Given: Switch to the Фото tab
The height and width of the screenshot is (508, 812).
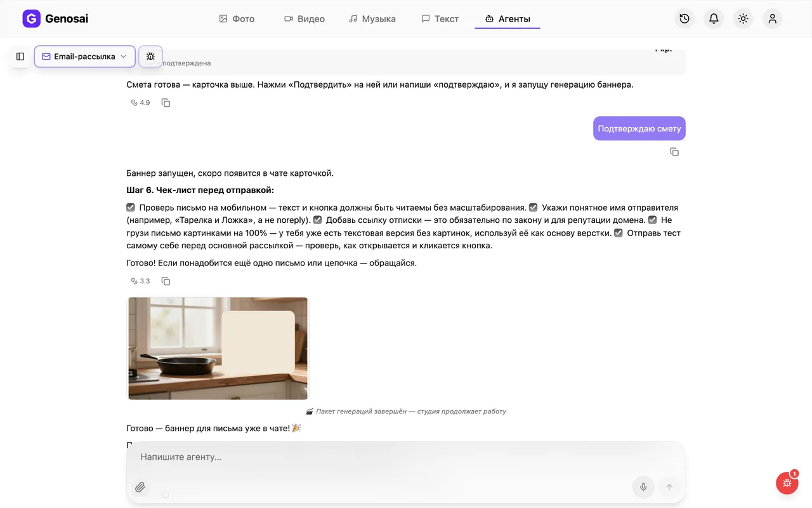Looking at the screenshot, I should [237, 19].
